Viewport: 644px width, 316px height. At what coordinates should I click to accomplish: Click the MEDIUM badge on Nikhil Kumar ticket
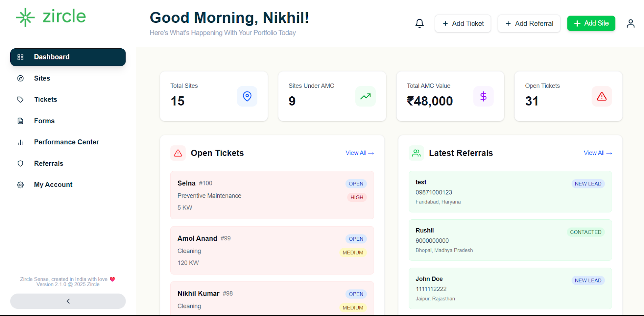tap(353, 308)
